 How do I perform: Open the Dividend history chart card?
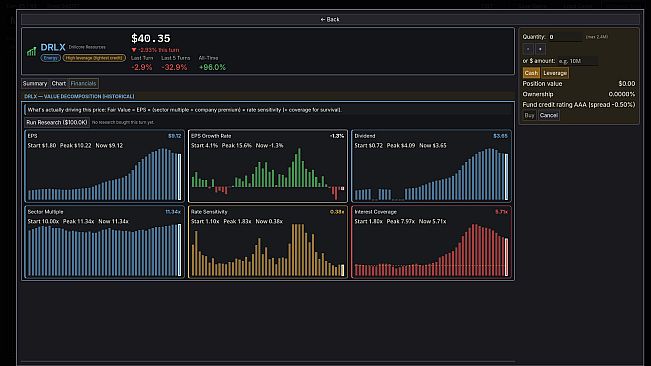tap(431, 166)
